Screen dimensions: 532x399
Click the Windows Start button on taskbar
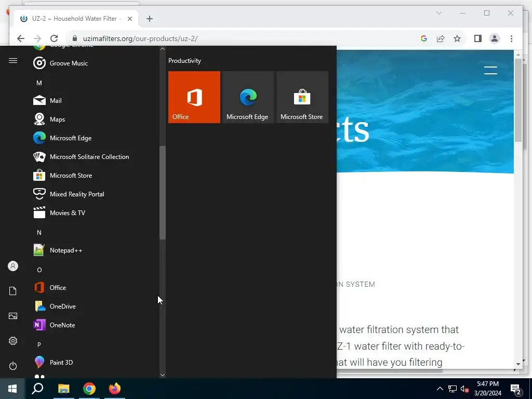(12, 389)
